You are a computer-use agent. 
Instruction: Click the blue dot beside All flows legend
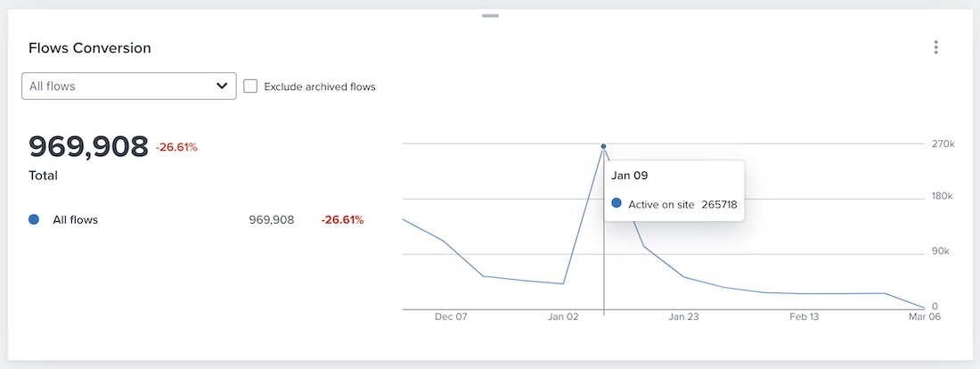click(x=34, y=219)
